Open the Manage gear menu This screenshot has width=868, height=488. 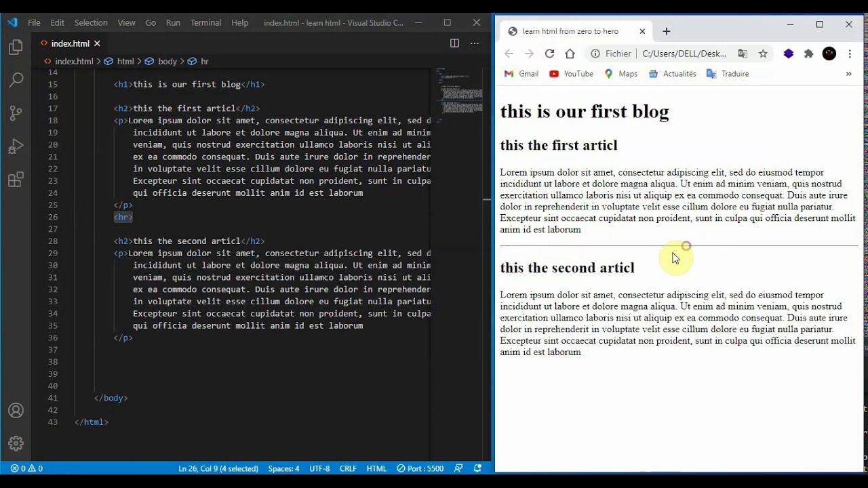[16, 443]
